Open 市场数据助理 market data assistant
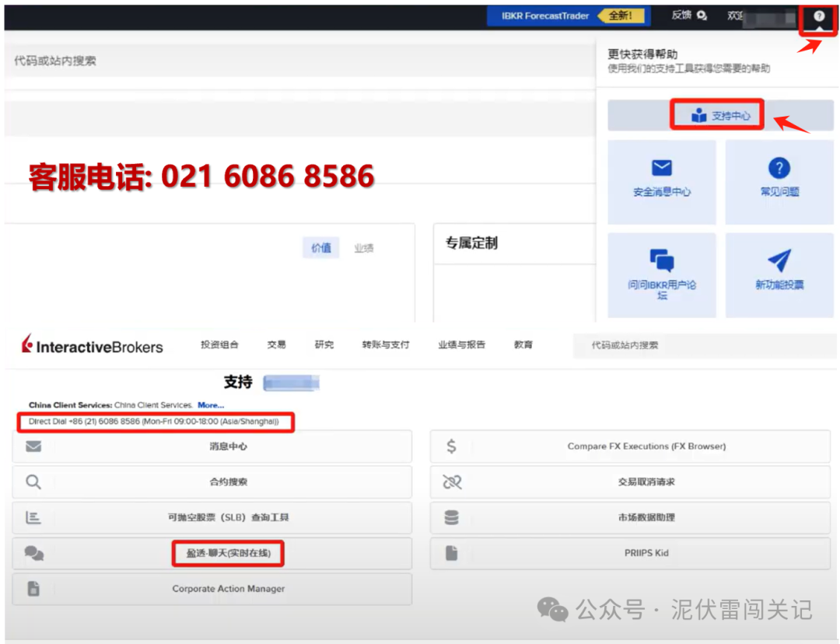Viewport: 840px width, 644px height. 630,517
